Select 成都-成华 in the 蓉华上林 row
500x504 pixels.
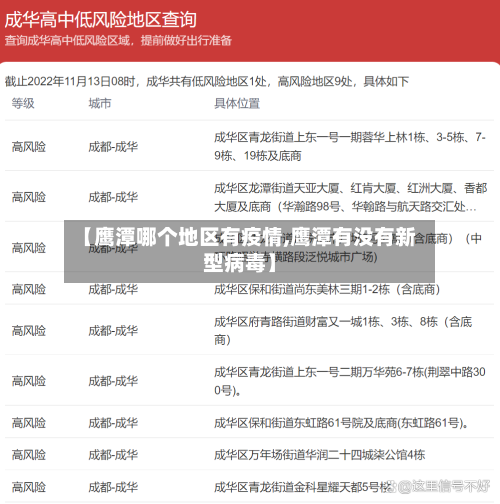point(113,147)
